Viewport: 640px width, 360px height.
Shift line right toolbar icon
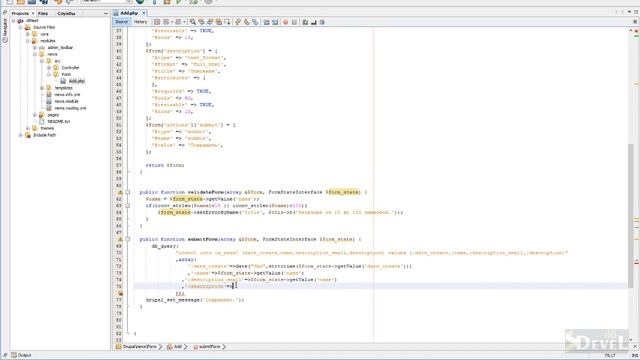point(275,22)
